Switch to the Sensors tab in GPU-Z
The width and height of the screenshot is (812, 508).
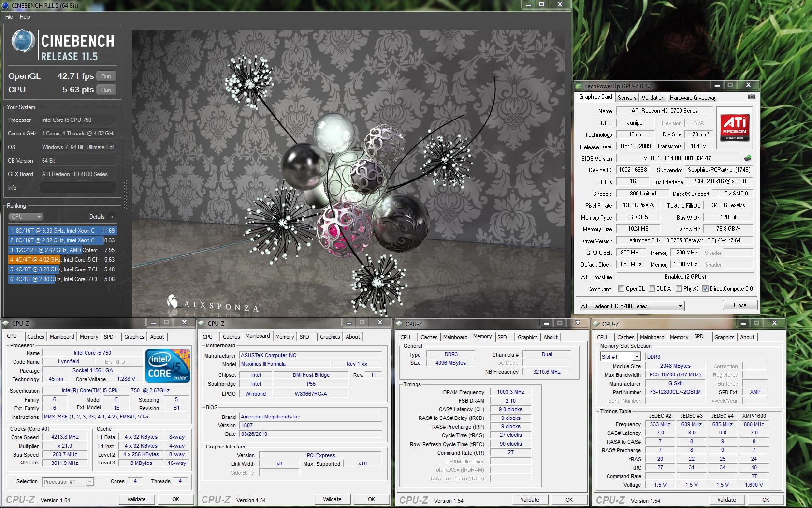627,98
